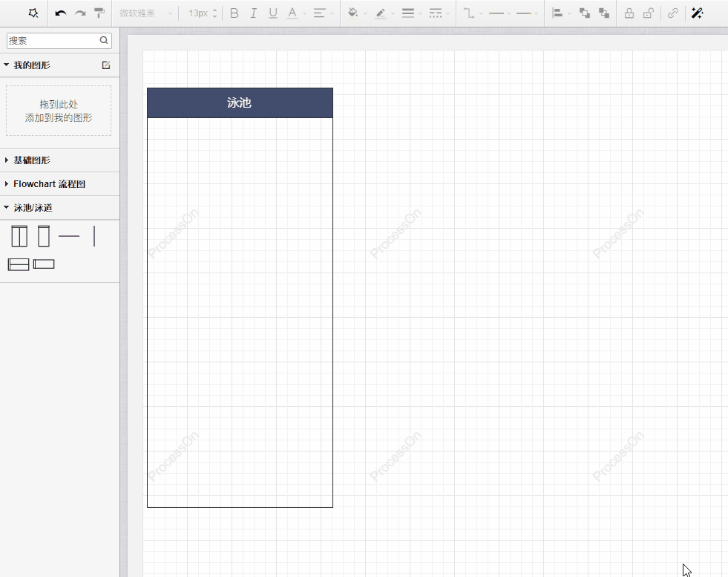Toggle italic formatting

coord(254,13)
